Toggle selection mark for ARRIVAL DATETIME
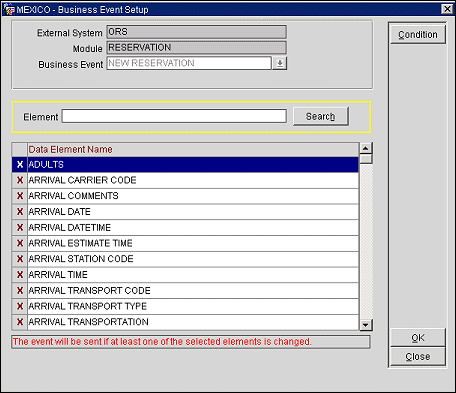Viewport: 456px width, 393px height. [x=20, y=228]
